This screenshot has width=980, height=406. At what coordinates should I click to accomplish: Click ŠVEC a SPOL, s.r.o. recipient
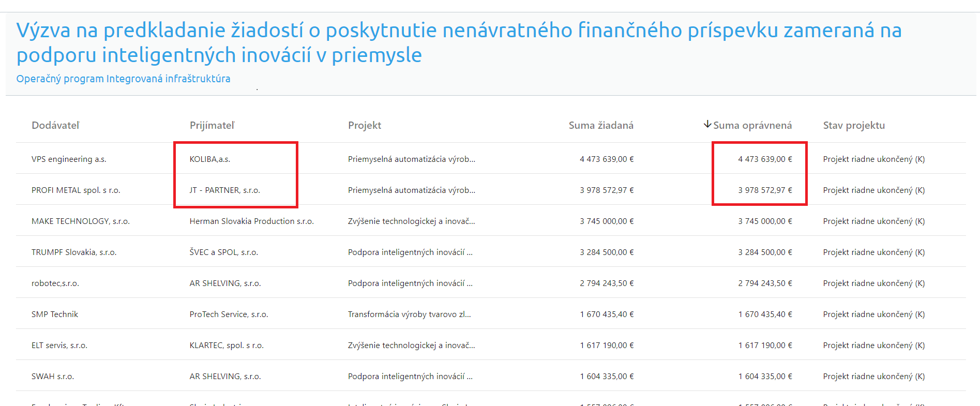[223, 252]
